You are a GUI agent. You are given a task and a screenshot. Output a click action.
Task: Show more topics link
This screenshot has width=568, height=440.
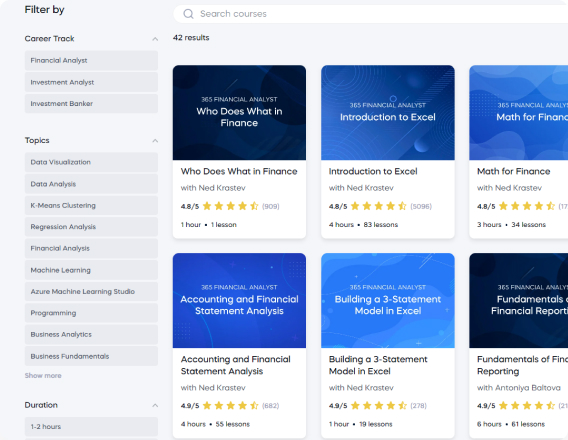click(43, 376)
